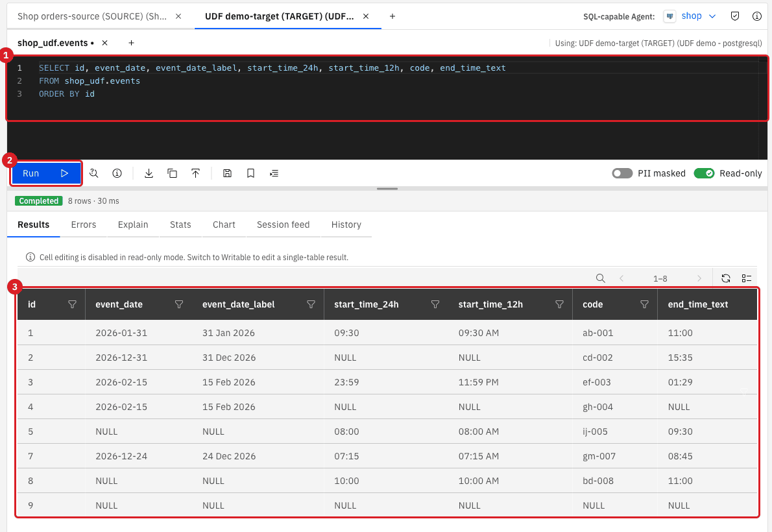Toggle the Read-only switch
Screen dimensions: 772x532
pyautogui.click(x=704, y=173)
